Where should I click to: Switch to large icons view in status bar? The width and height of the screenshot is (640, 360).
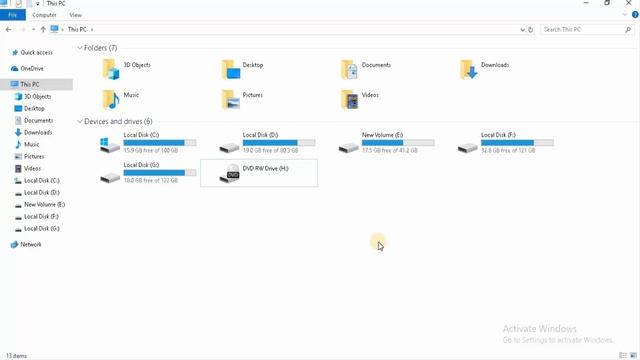click(633, 356)
